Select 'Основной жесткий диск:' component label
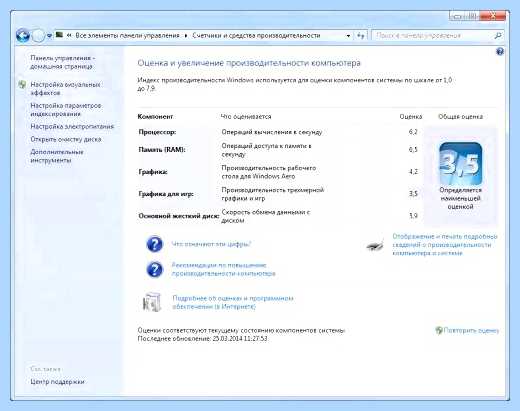520x411 pixels. [x=178, y=216]
